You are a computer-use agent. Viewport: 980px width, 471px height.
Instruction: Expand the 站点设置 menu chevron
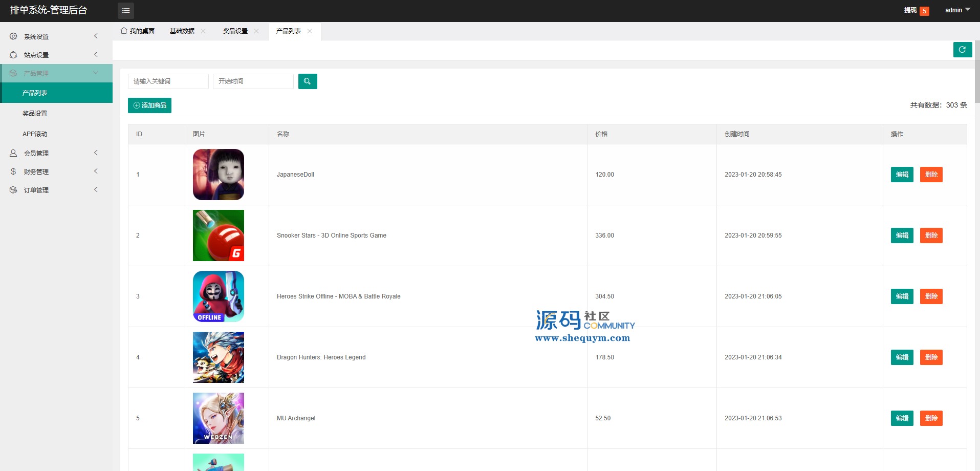[96, 54]
